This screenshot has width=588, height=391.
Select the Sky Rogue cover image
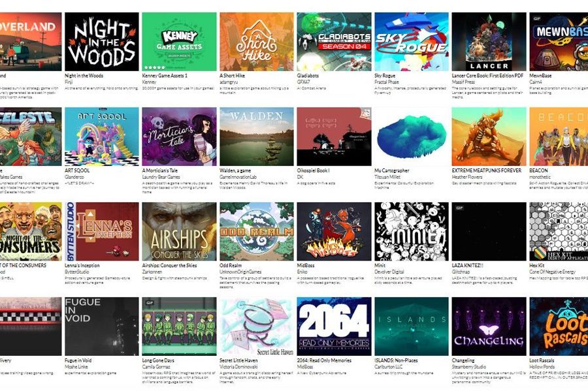click(412, 42)
